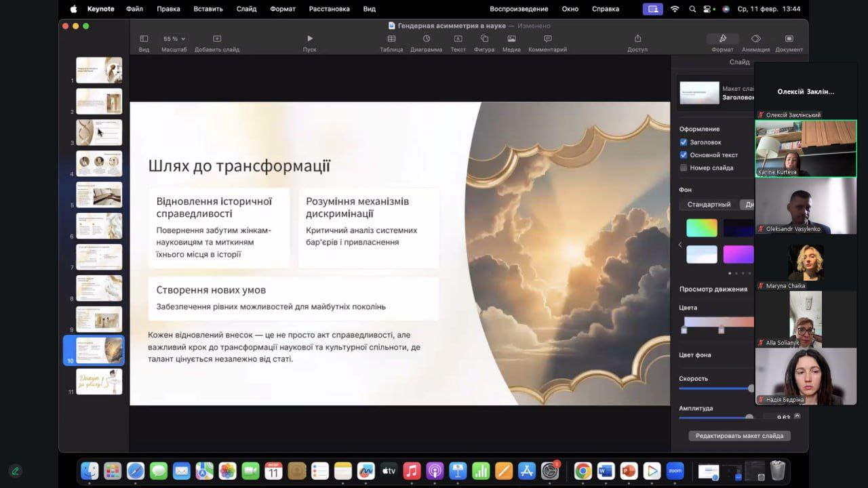The height and width of the screenshot is (488, 868).
Task: Click the Таблица (Table) toolbar icon
Action: tap(391, 39)
